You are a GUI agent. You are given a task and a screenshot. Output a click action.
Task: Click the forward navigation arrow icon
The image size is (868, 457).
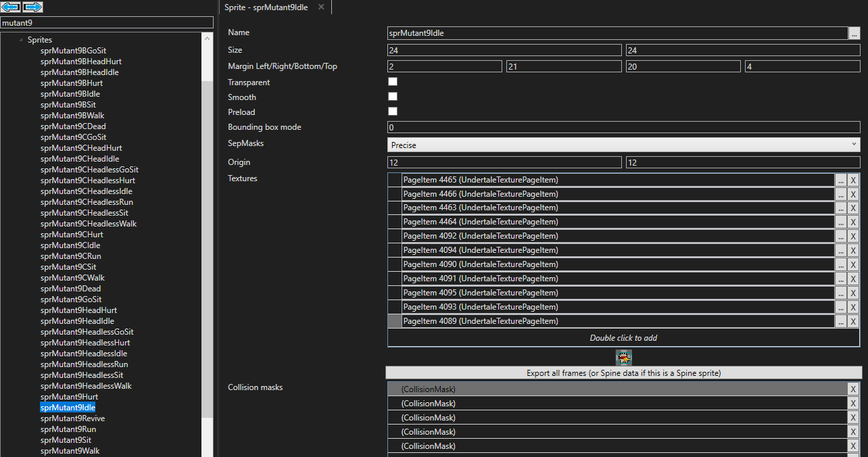coord(32,7)
